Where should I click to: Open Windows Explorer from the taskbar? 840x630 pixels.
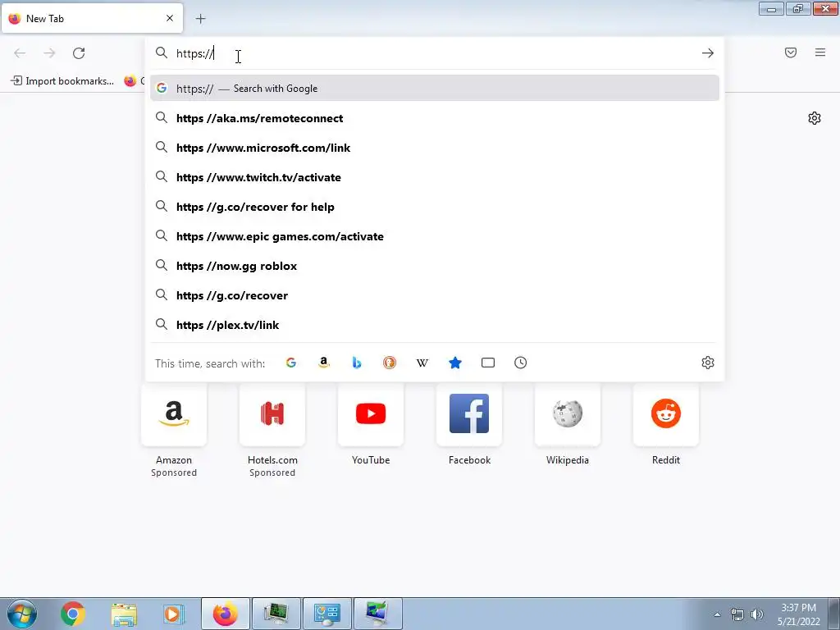[x=124, y=614]
